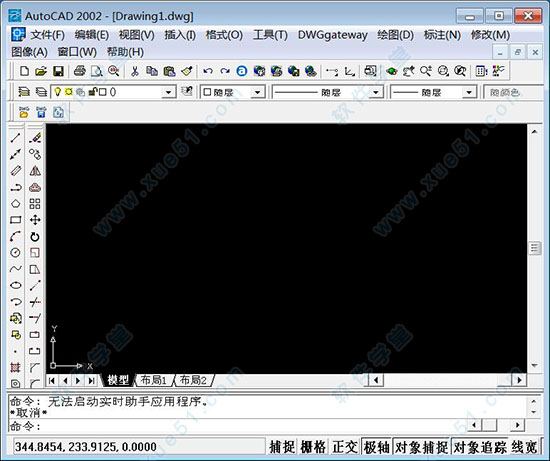Viewport: 550px width, 461px height.
Task: Toggle 对象追踪 object snap tracking
Action: coord(479,447)
